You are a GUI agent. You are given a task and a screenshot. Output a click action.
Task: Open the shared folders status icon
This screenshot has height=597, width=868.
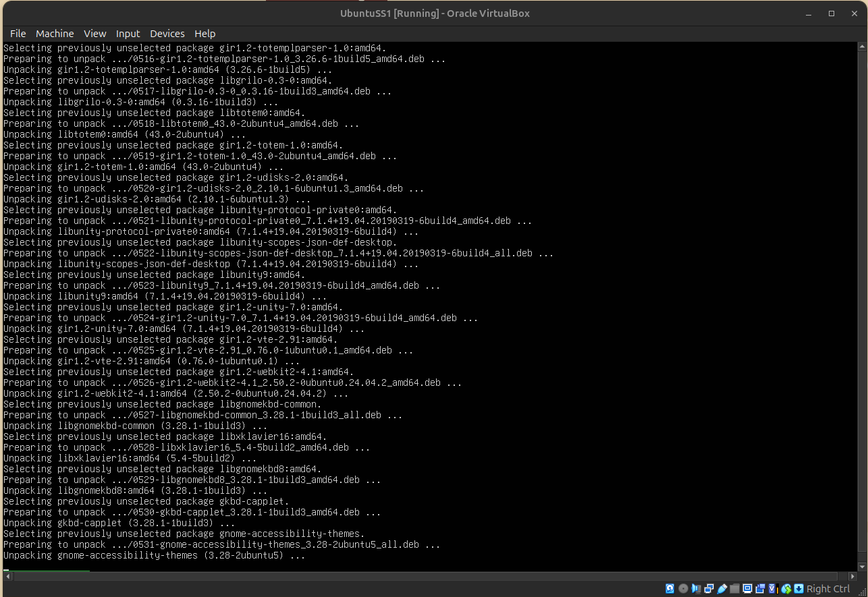[735, 589]
